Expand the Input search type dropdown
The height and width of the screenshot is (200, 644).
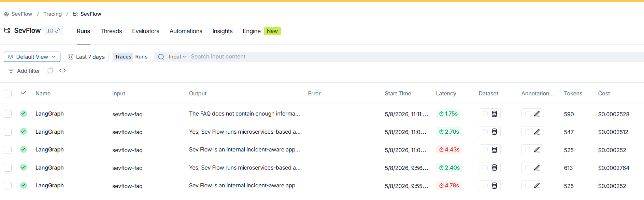tap(177, 57)
